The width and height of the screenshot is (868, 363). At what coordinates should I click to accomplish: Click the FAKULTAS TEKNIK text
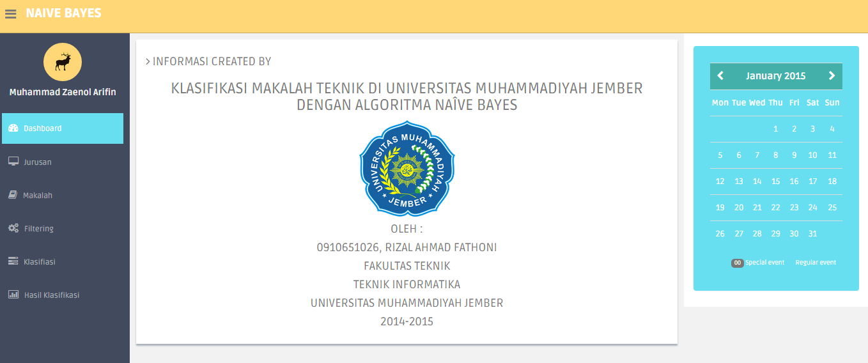(407, 266)
